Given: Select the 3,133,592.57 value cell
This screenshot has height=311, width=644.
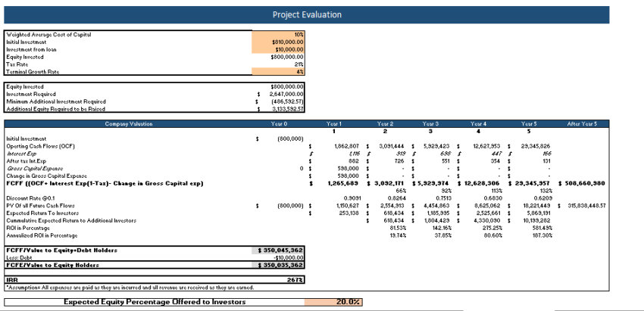Looking at the screenshot, I should [287, 109].
